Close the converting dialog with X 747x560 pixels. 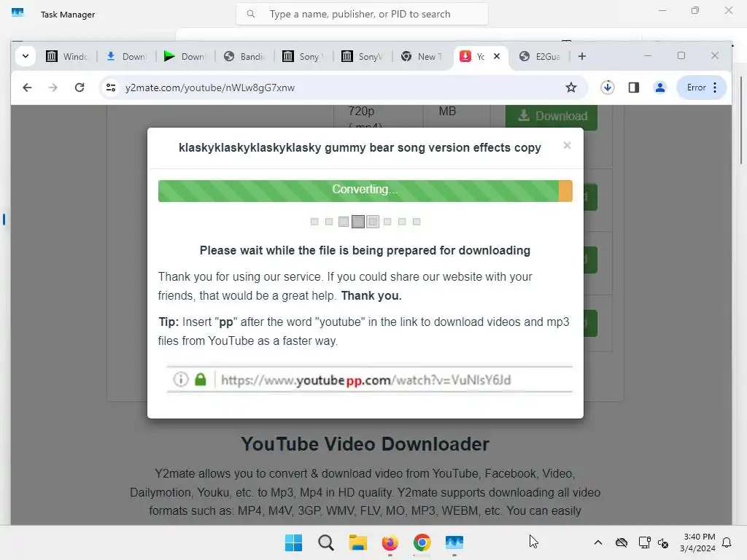click(567, 145)
